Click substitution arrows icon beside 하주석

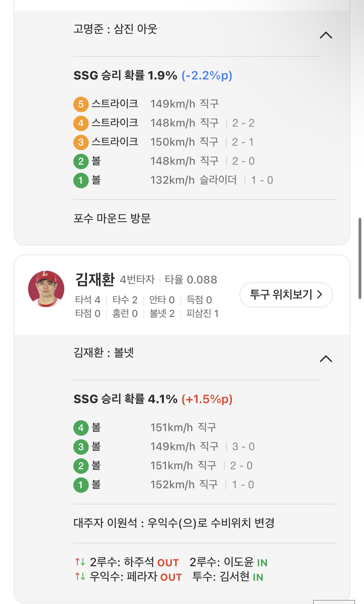[80, 562]
